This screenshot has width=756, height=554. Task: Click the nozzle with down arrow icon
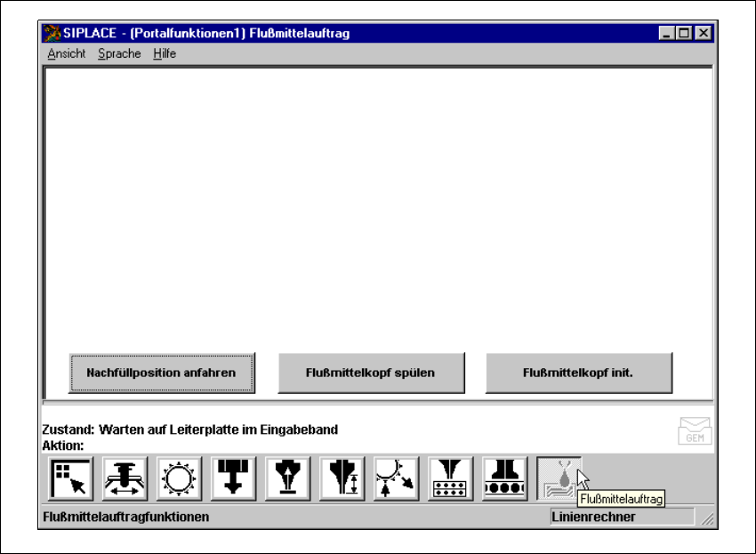(x=233, y=478)
